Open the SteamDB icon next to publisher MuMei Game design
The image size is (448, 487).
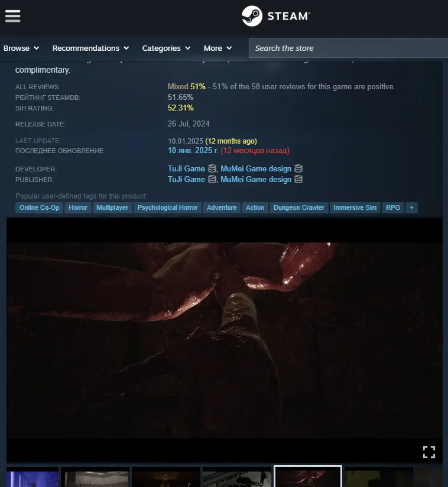pyautogui.click(x=298, y=179)
